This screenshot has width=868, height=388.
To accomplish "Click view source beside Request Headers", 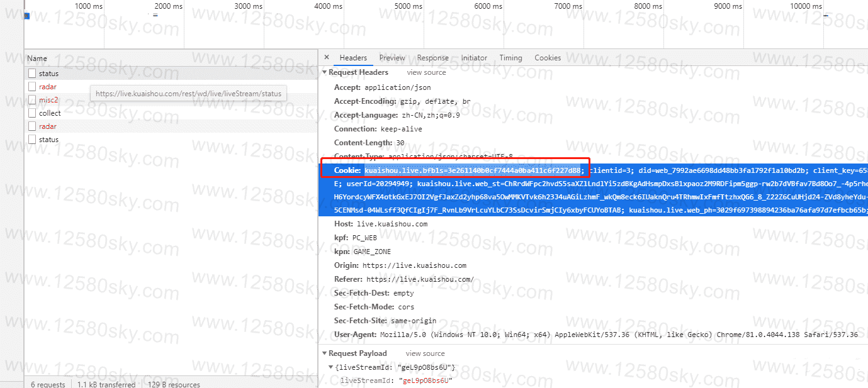I will [426, 73].
